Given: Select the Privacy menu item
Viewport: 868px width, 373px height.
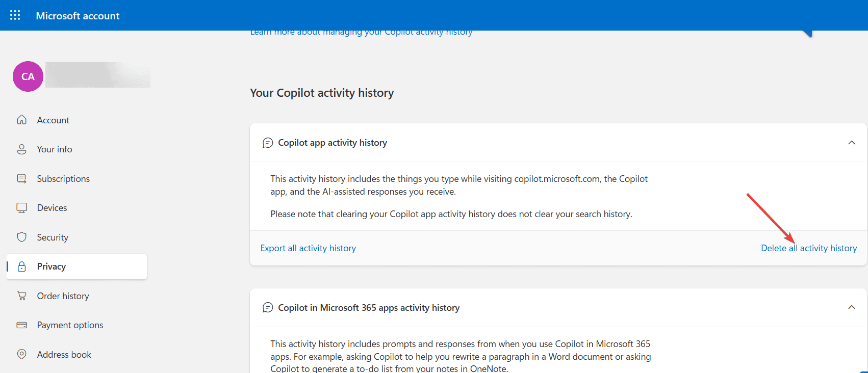Looking at the screenshot, I should pos(76,267).
